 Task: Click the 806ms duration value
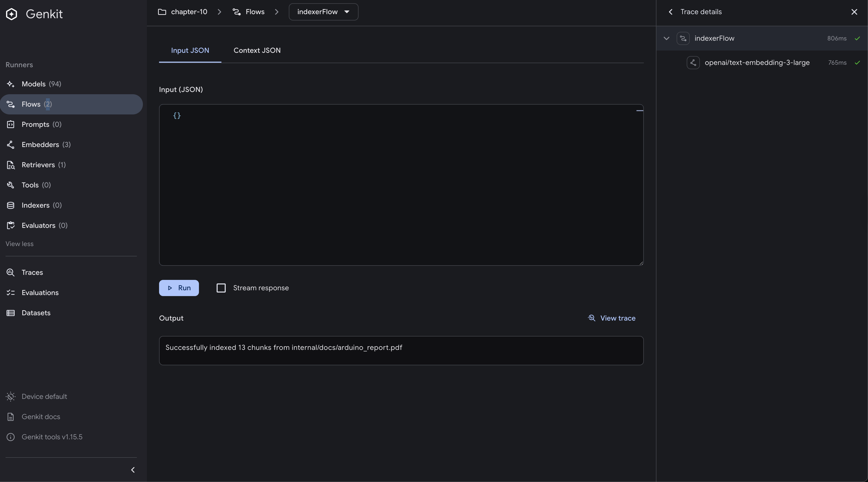click(x=837, y=38)
